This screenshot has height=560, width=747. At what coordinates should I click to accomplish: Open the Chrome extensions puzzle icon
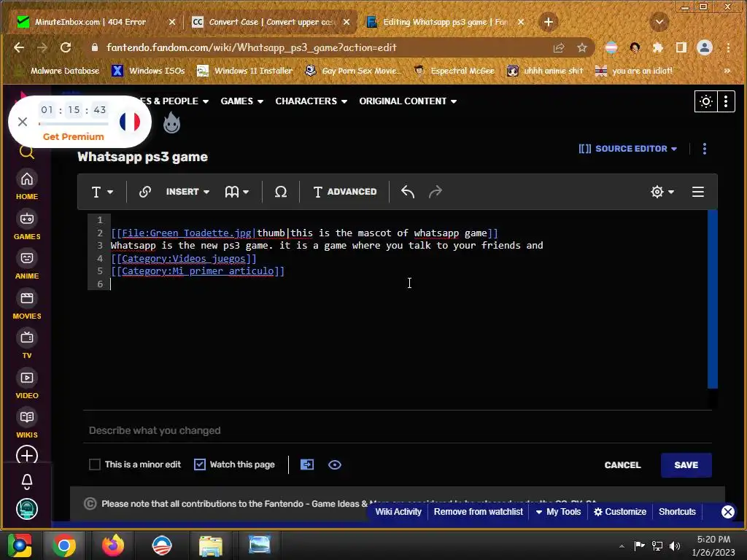[x=658, y=47]
